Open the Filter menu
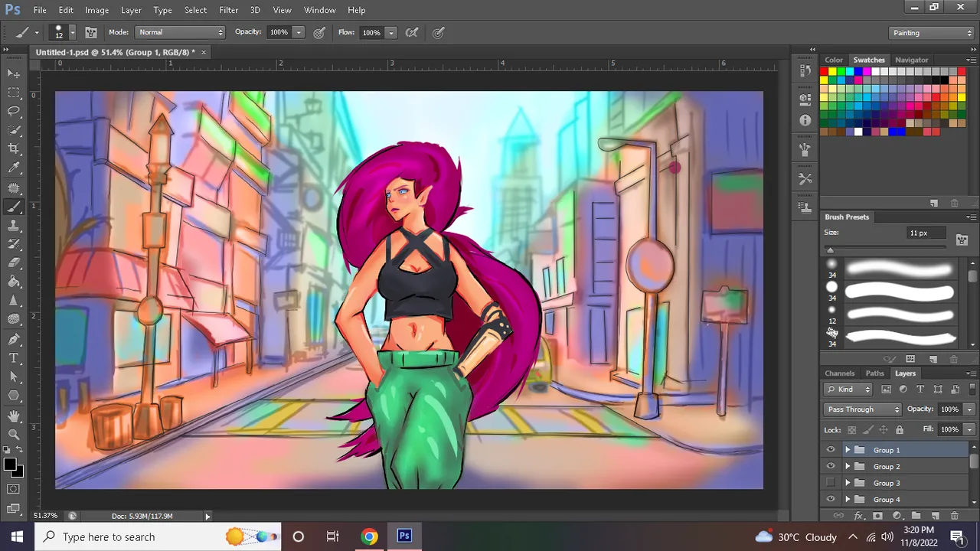Viewport: 980px width, 551px height. pyautogui.click(x=228, y=10)
